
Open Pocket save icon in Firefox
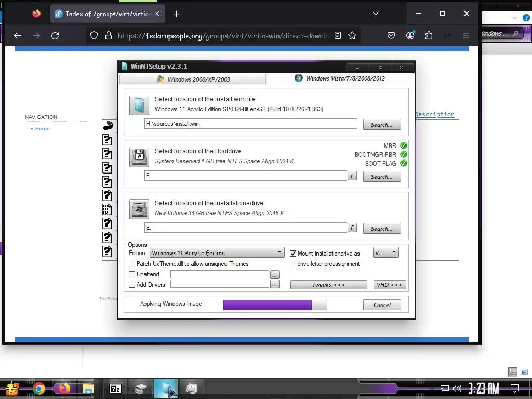pos(391,36)
